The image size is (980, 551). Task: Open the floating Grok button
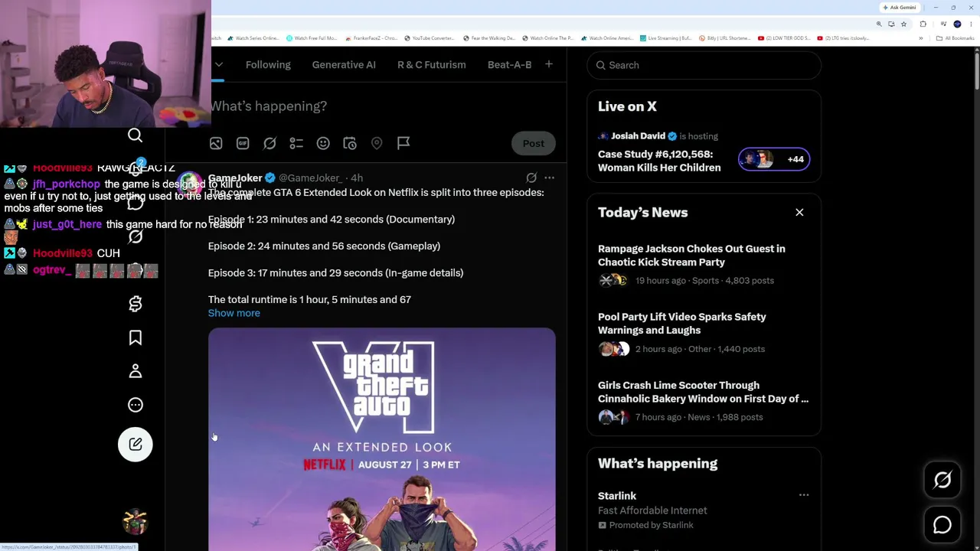(942, 481)
